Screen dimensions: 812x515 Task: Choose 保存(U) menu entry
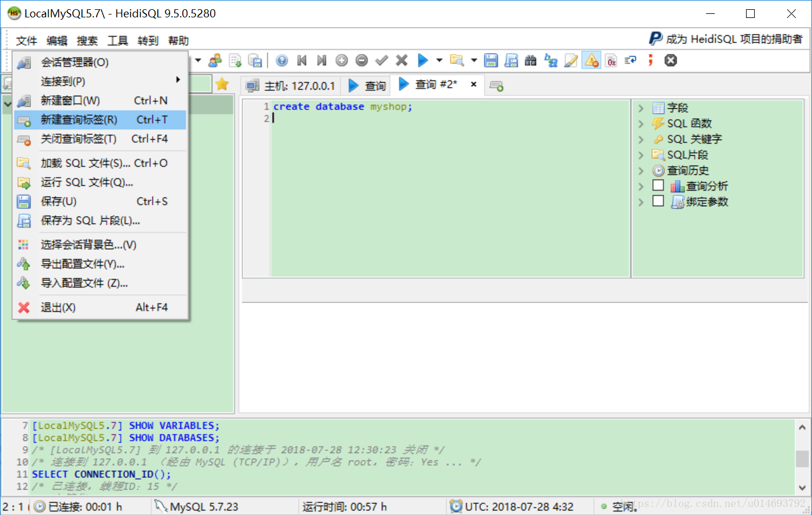tap(100, 201)
